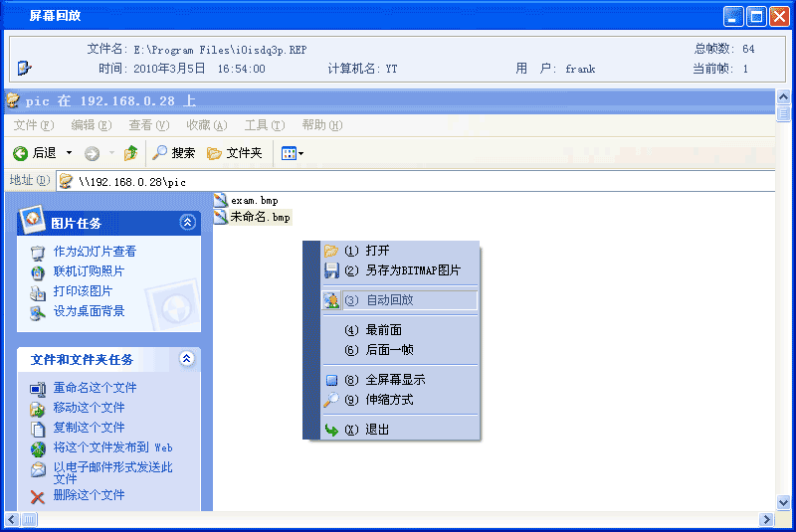Choose 后面一帧 in the context menu
This screenshot has height=532, width=796.
point(388,350)
